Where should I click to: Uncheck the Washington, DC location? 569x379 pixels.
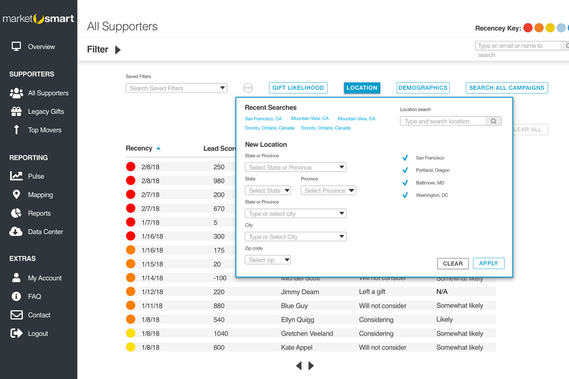click(405, 195)
